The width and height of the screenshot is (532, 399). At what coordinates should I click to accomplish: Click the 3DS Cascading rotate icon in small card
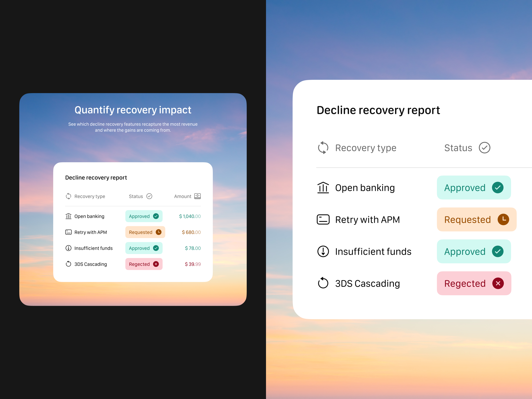click(68, 264)
